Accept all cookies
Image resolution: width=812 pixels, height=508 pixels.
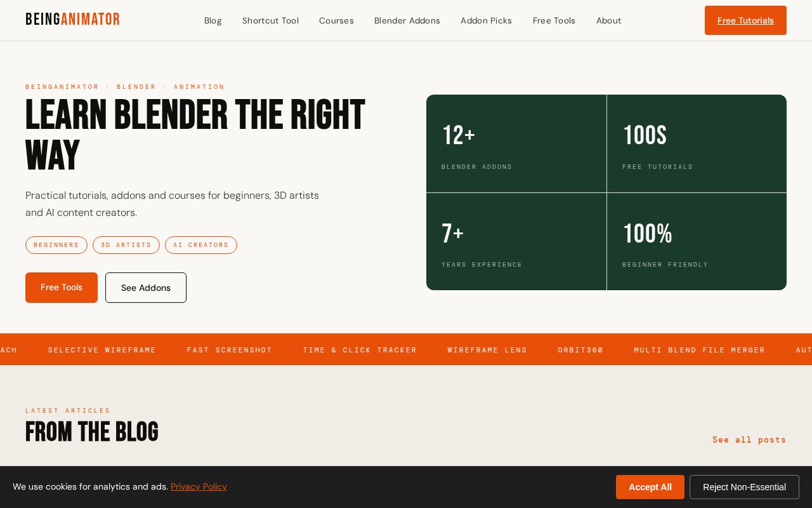pos(650,487)
